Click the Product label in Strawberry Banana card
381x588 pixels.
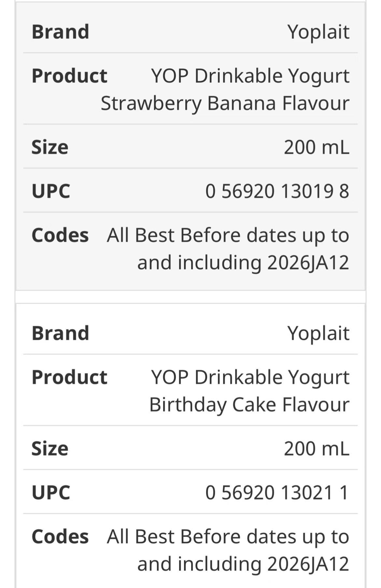(x=69, y=76)
